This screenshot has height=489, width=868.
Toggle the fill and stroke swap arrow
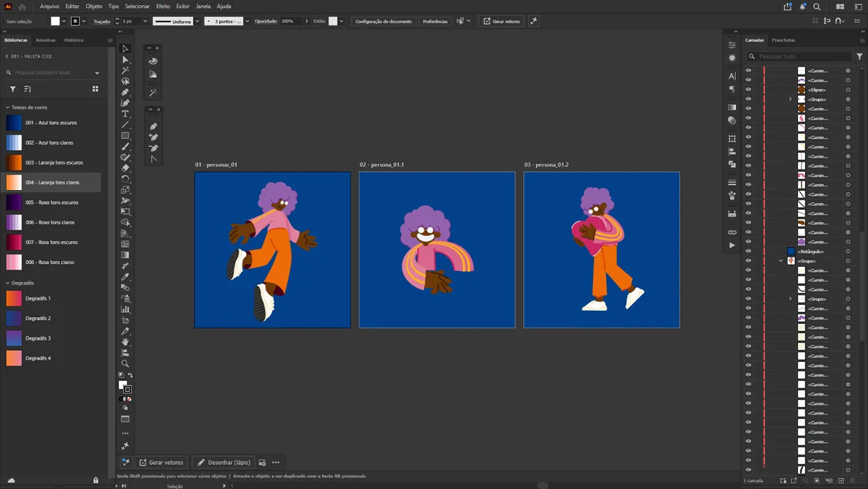[x=130, y=375]
